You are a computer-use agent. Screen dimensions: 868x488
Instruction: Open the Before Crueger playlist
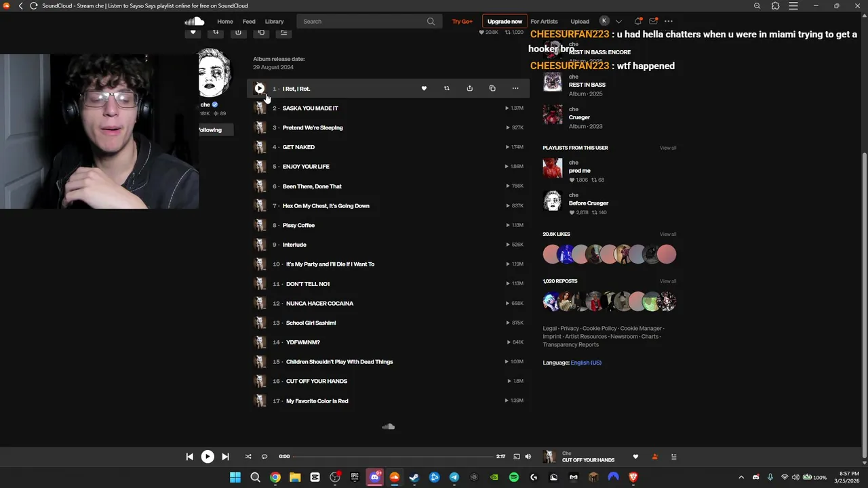click(589, 203)
